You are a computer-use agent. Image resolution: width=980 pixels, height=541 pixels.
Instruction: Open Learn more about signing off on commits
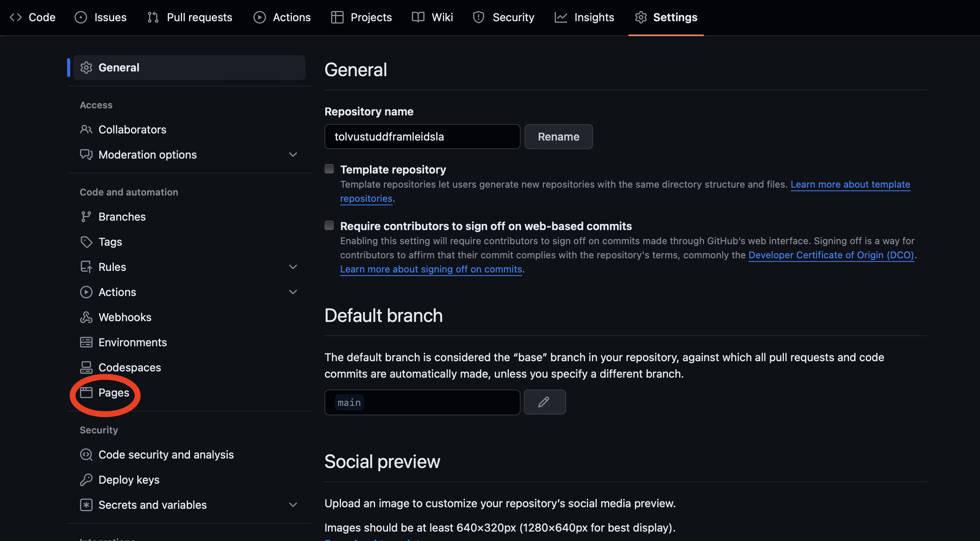[431, 269]
